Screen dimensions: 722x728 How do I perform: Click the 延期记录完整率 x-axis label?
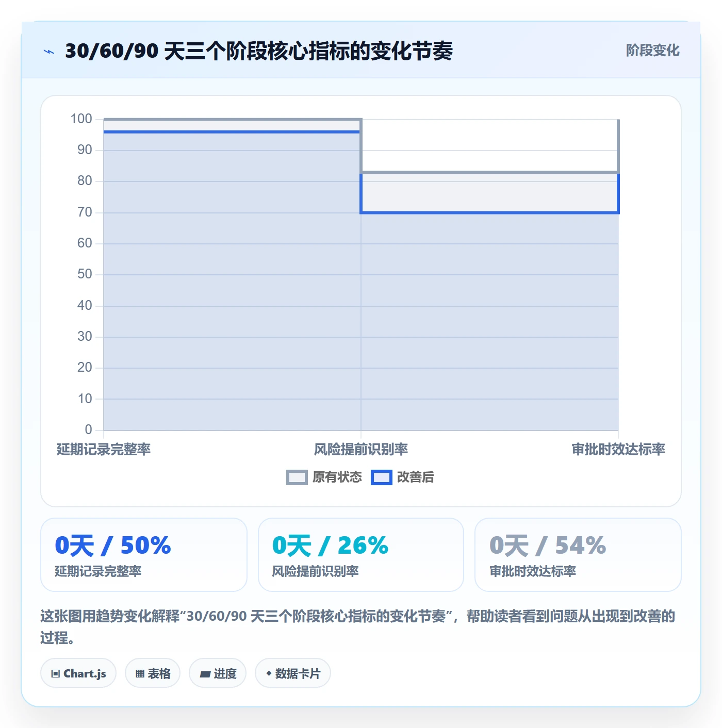pos(104,450)
